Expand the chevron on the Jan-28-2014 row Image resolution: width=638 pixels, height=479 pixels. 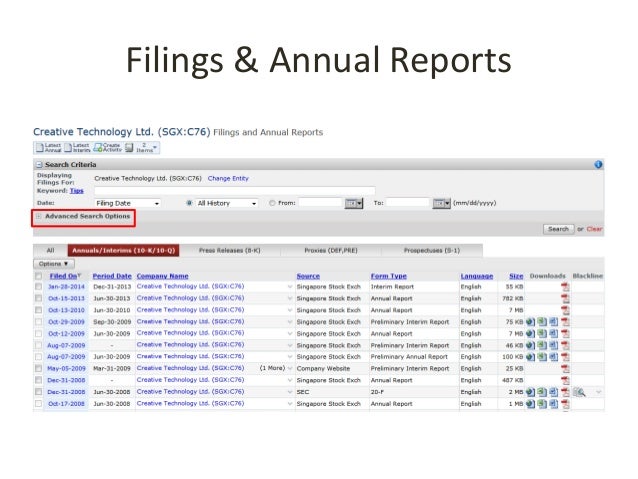290,287
